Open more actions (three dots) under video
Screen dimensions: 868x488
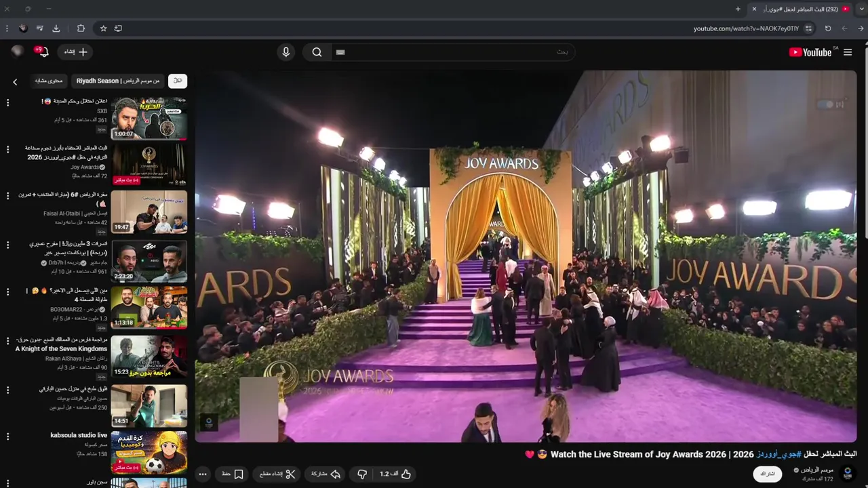click(203, 474)
